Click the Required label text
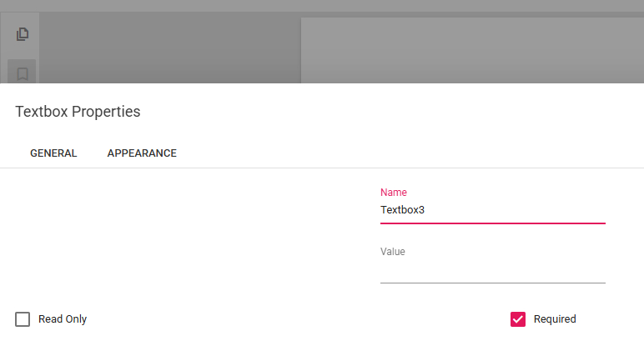 point(555,319)
